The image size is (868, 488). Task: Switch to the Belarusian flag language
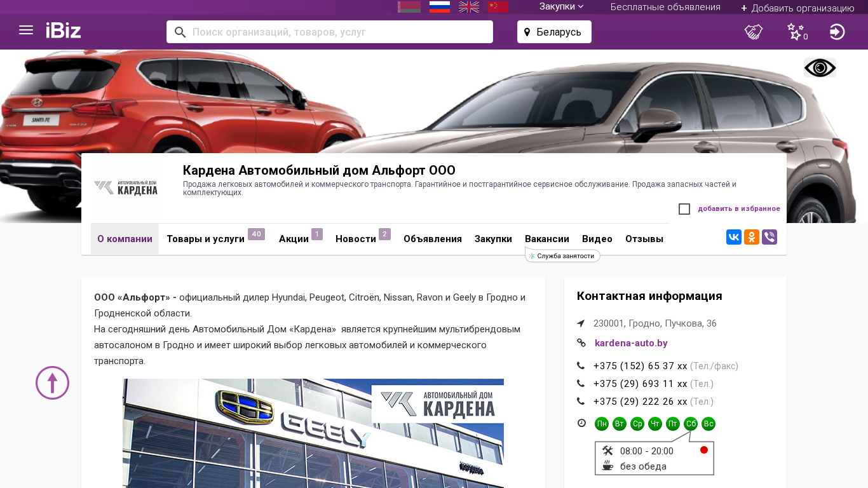coord(409,7)
